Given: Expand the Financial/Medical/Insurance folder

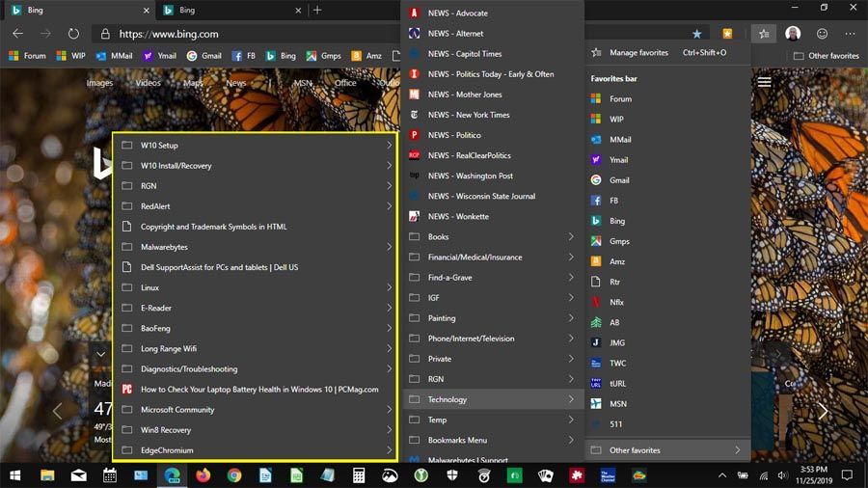Looking at the screenshot, I should 493,258.
